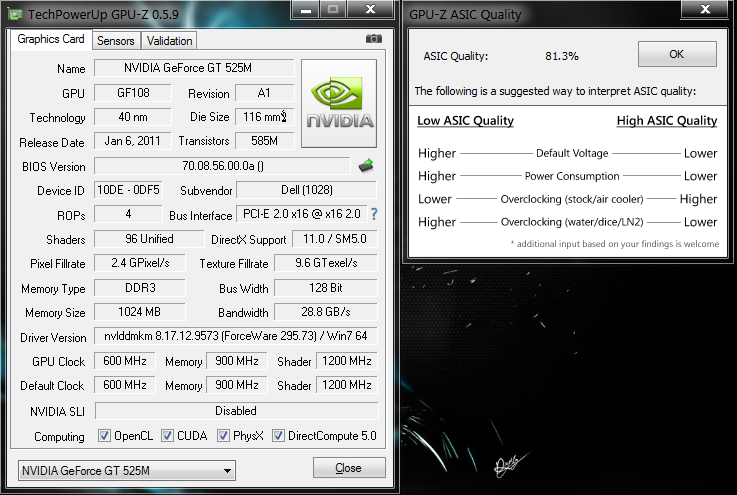
Task: Click the Shaders field 96 Unified
Action: pyautogui.click(x=149, y=239)
